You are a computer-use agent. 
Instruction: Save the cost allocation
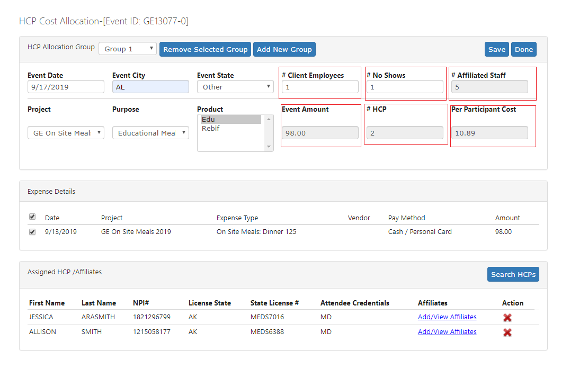pos(496,49)
